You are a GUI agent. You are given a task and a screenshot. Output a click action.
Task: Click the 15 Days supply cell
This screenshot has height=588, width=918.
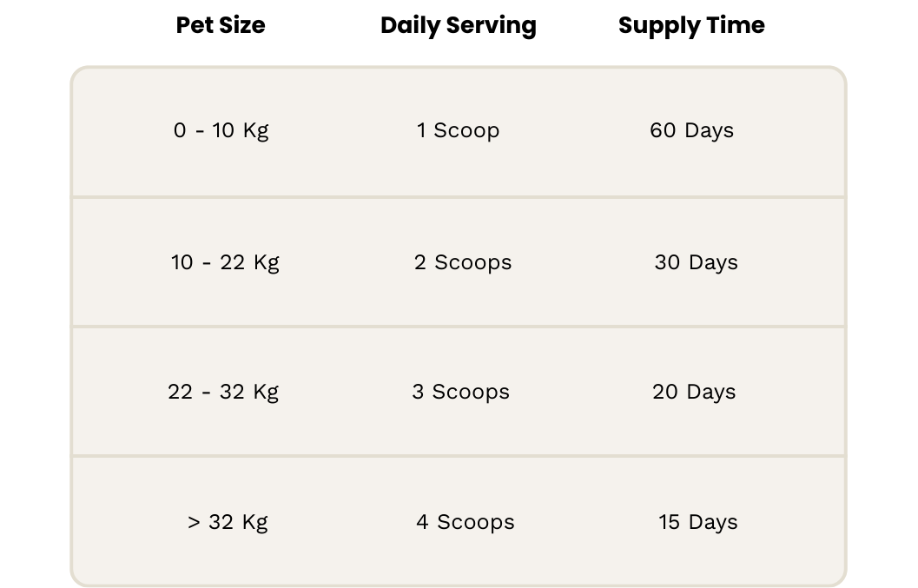tap(697, 522)
